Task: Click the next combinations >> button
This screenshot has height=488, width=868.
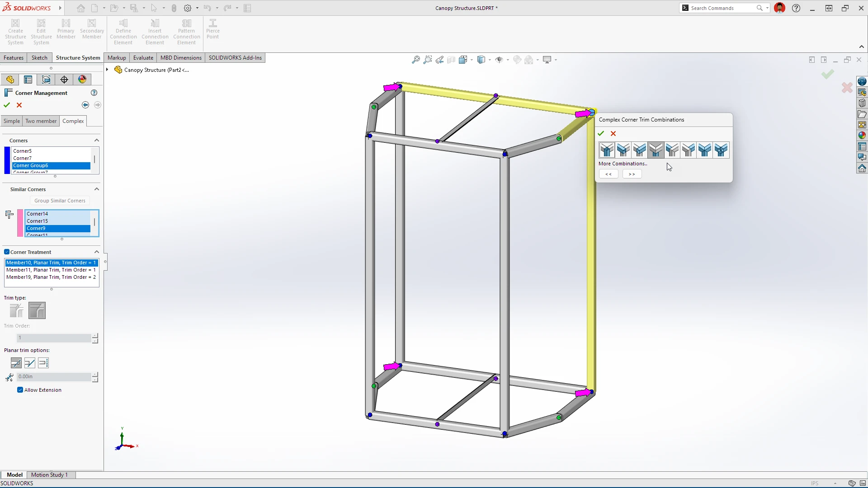Action: click(632, 174)
